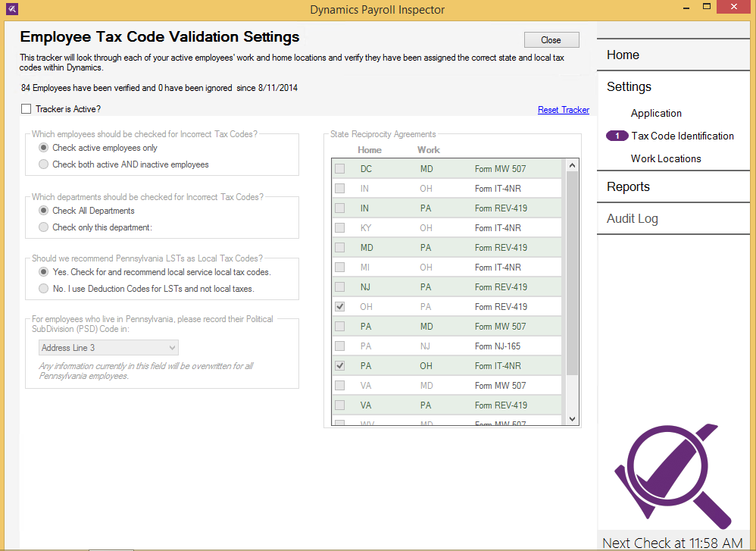Tick the DC to MD reciprocity checkbox
The height and width of the screenshot is (551, 756).
click(340, 169)
